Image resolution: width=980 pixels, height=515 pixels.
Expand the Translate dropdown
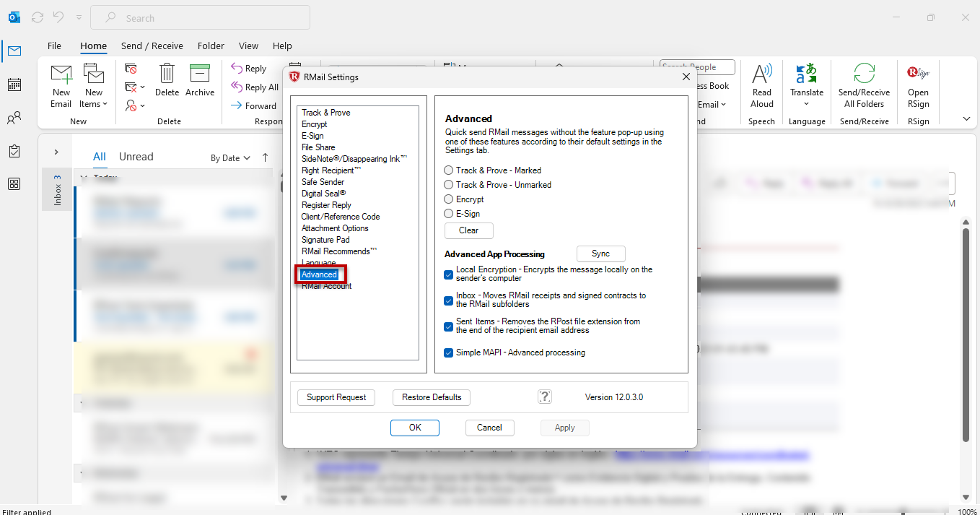807,104
